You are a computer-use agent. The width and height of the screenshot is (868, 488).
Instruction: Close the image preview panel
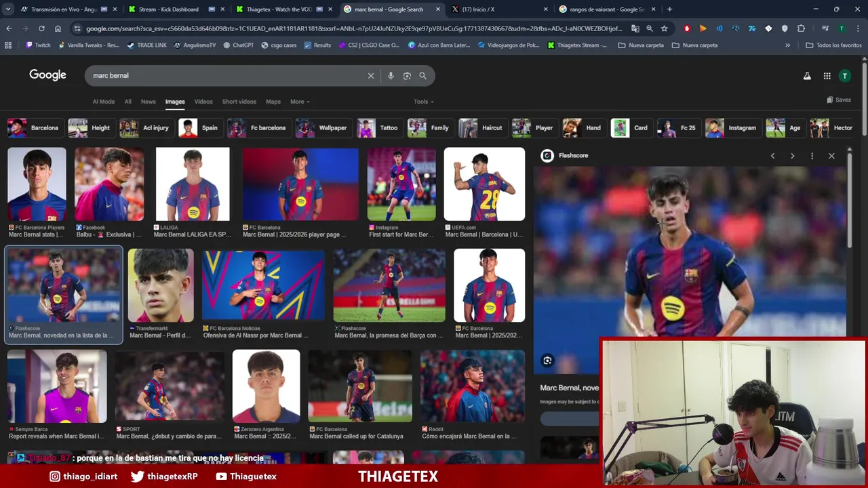click(831, 156)
